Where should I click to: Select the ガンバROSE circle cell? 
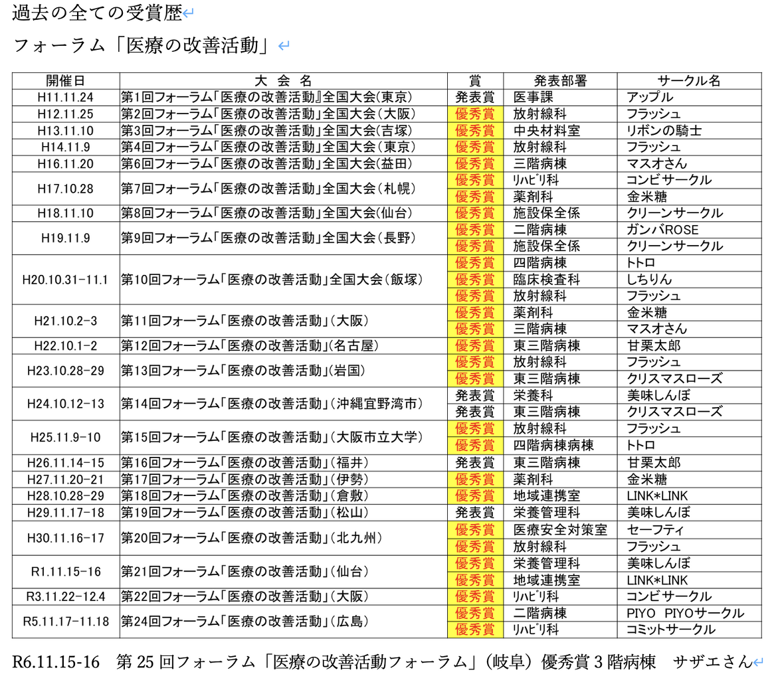(662, 230)
